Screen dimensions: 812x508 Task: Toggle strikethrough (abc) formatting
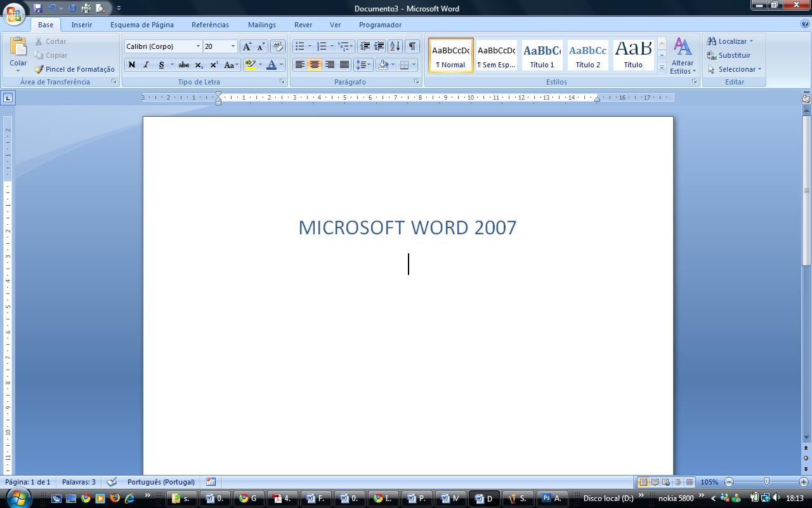tap(184, 65)
